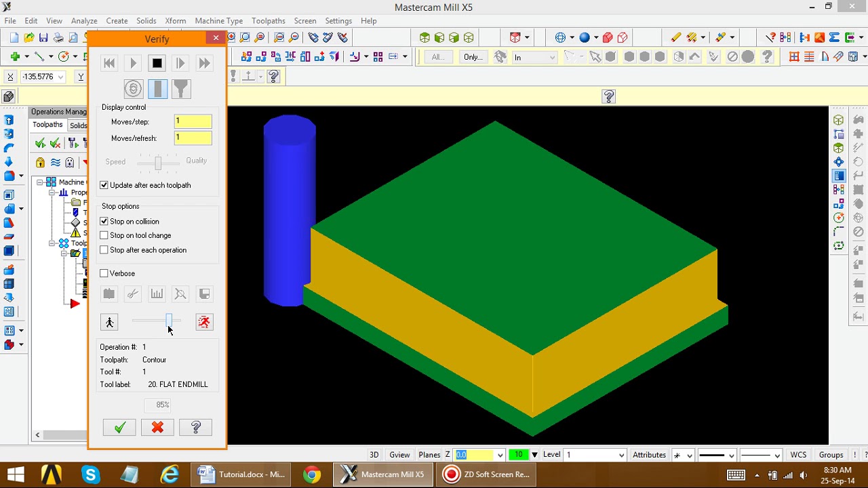Select the wireframe globe icon in toolbar

[560, 38]
